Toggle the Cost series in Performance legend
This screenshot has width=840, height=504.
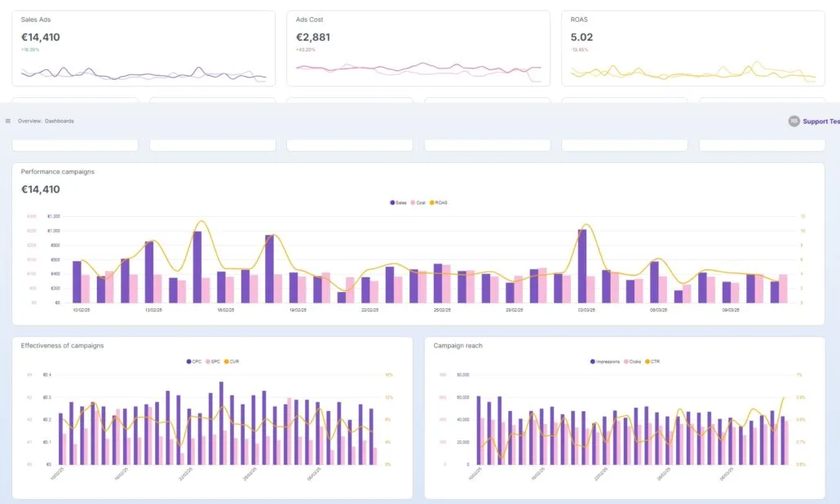(418, 203)
